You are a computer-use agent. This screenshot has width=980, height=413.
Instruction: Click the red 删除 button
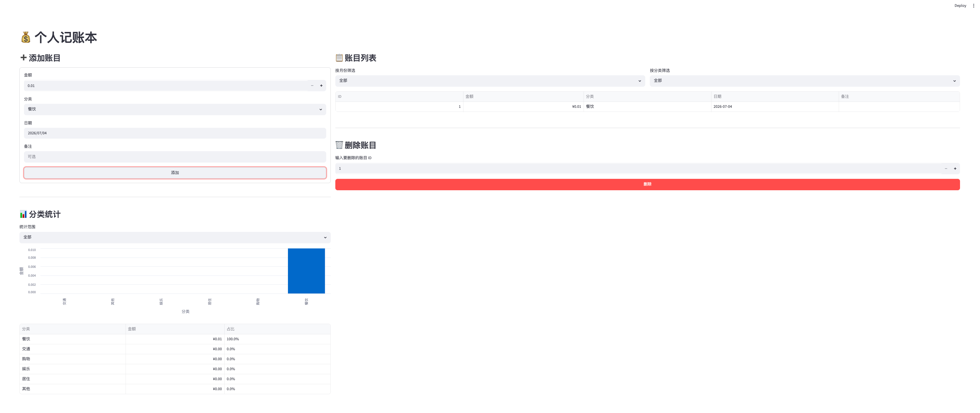pos(648,185)
